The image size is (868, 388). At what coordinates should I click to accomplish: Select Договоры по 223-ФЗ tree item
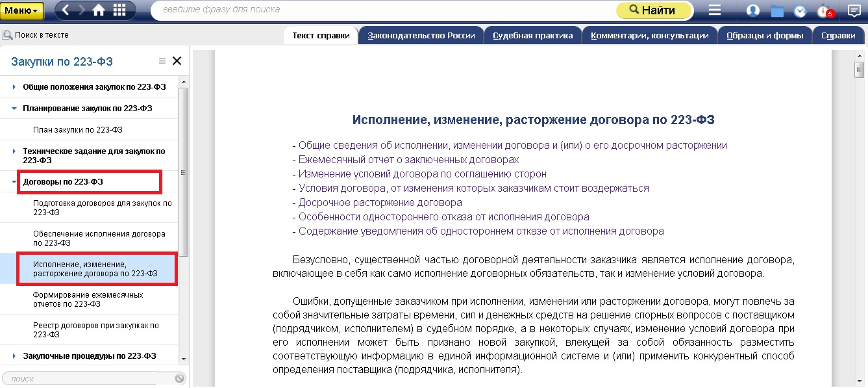click(63, 182)
